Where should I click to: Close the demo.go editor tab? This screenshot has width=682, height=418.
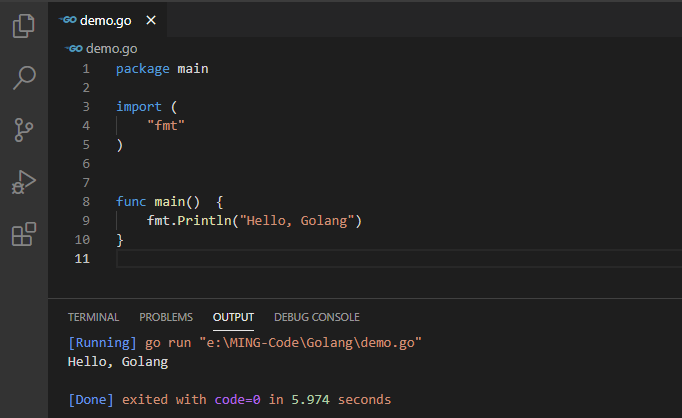pos(150,20)
